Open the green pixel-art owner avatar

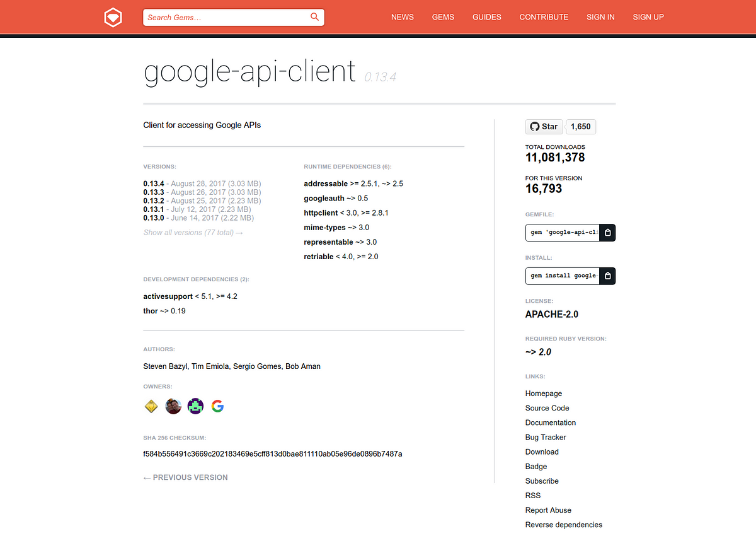tap(195, 407)
